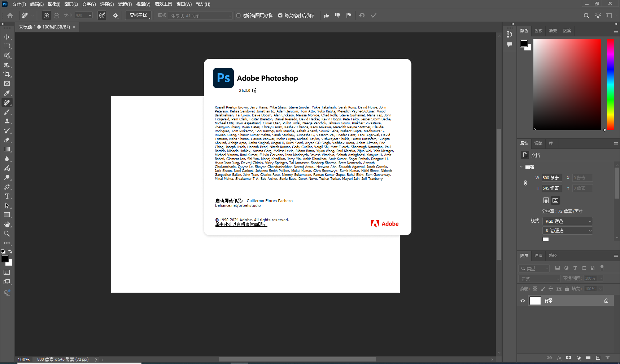The image size is (620, 364).
Task: Click the foreground color swatch in toolbar
Action: (x=5, y=258)
